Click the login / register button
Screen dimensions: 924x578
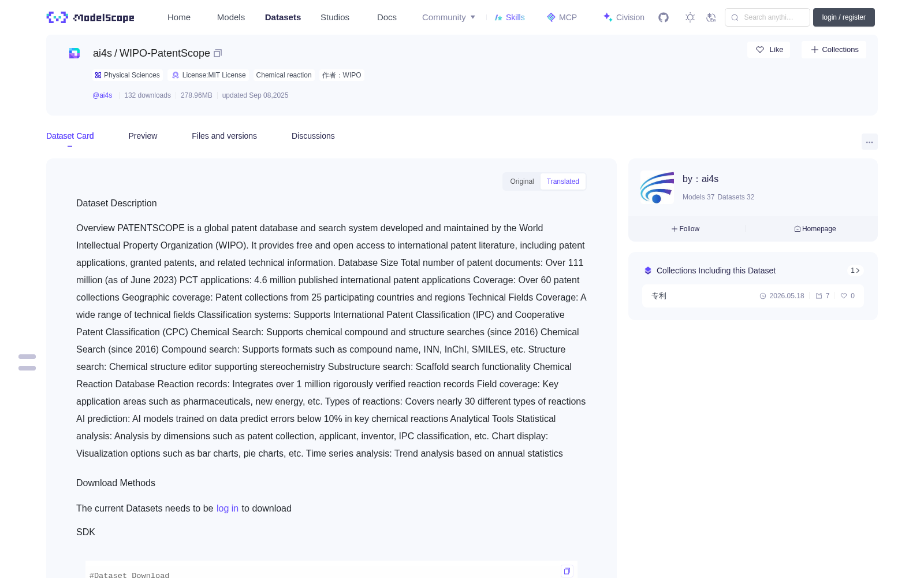[x=844, y=17]
